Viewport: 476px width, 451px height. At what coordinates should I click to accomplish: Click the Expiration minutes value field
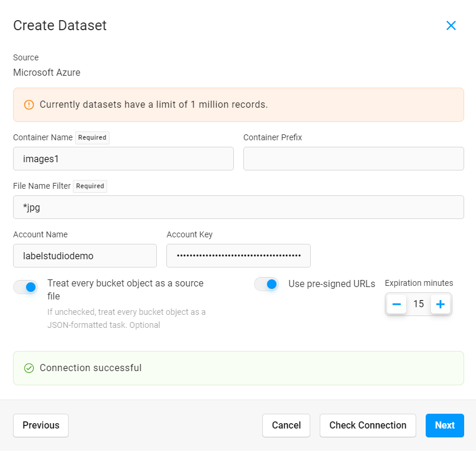(419, 304)
